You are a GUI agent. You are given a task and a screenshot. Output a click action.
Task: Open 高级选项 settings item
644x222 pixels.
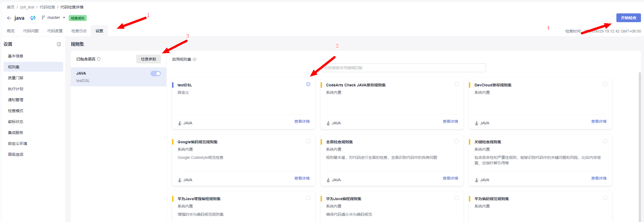coord(33,154)
